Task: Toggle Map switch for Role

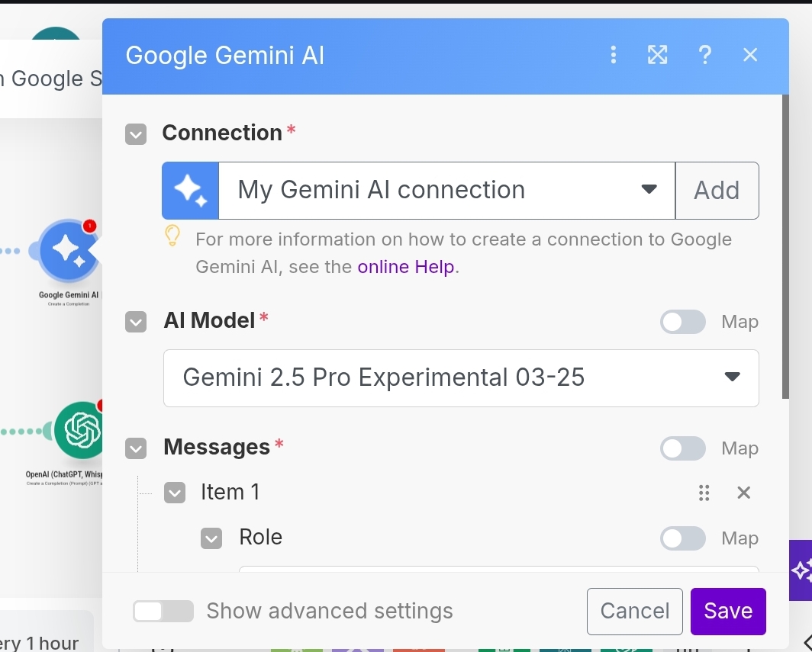Action: [x=682, y=538]
